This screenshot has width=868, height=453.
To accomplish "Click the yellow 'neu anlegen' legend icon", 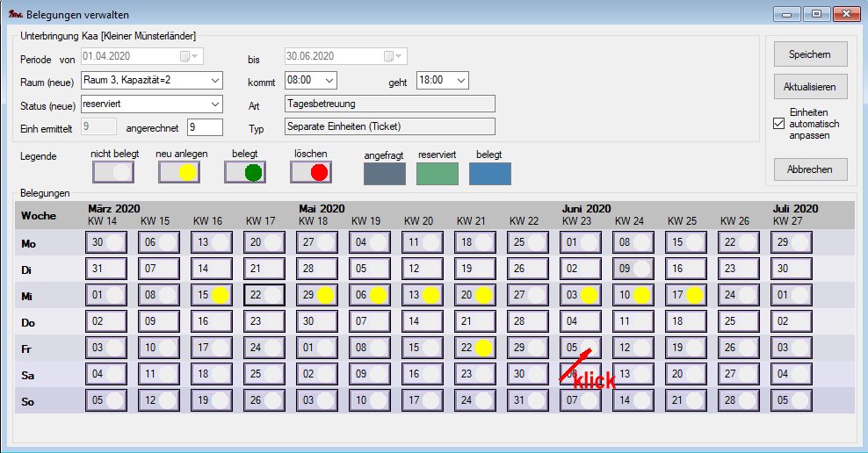I will (x=179, y=172).
